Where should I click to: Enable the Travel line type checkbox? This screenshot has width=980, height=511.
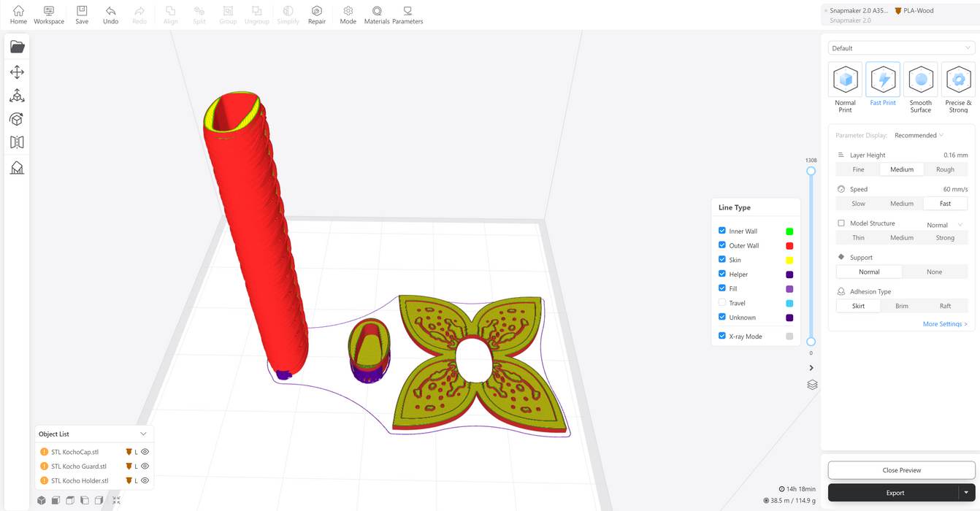point(722,302)
